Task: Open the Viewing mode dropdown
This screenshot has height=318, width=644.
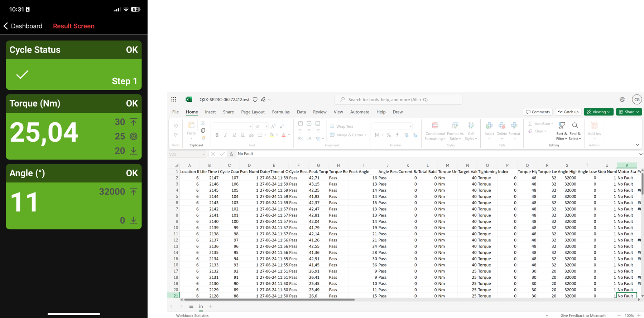Action: 599,112
